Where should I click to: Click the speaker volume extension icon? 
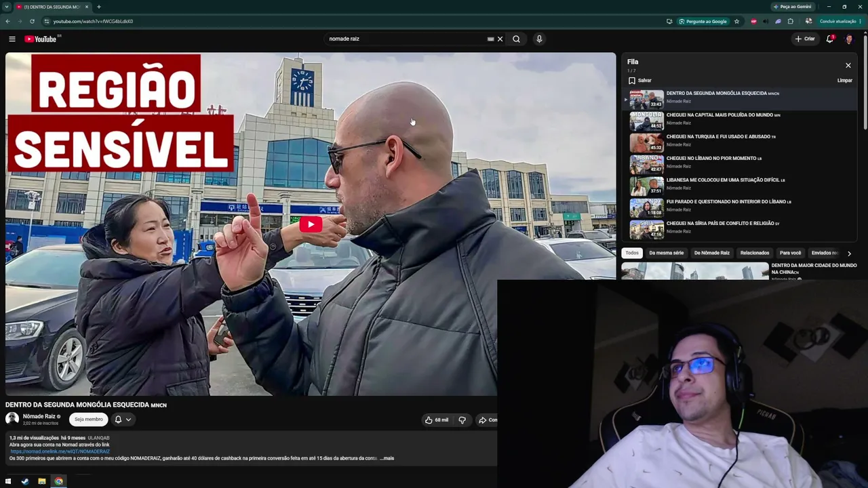766,22
